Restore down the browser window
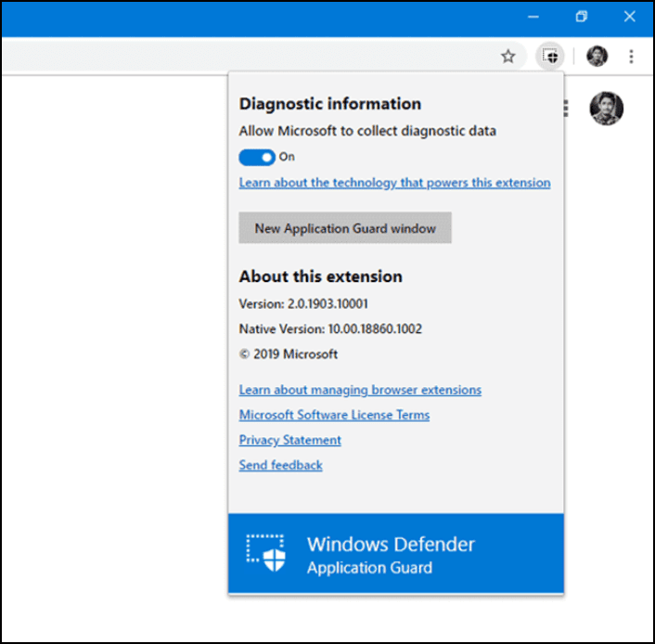655x644 pixels. (x=582, y=17)
